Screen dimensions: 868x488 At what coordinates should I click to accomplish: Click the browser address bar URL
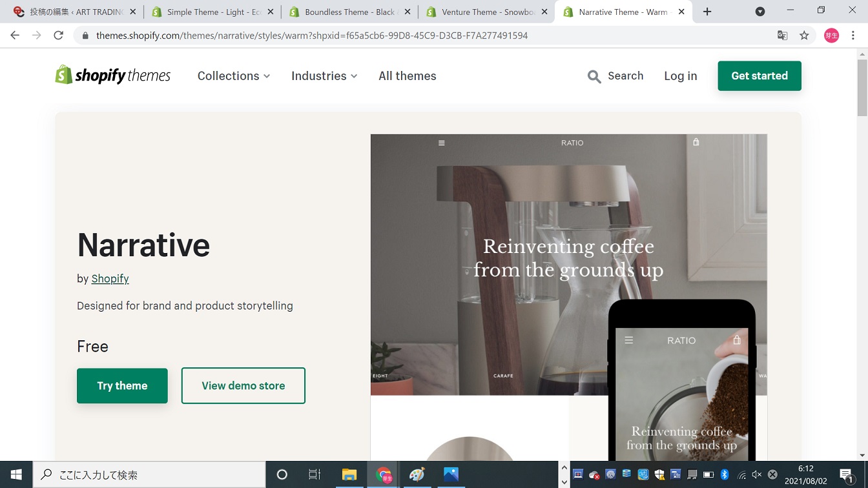(x=312, y=36)
